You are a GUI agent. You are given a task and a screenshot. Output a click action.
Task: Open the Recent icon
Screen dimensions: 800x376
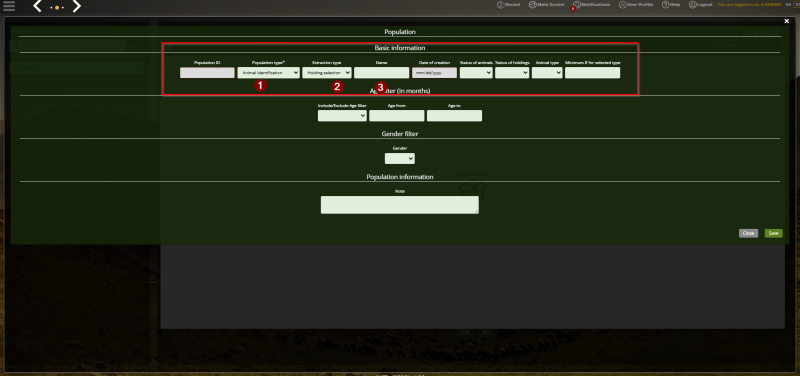[x=500, y=5]
